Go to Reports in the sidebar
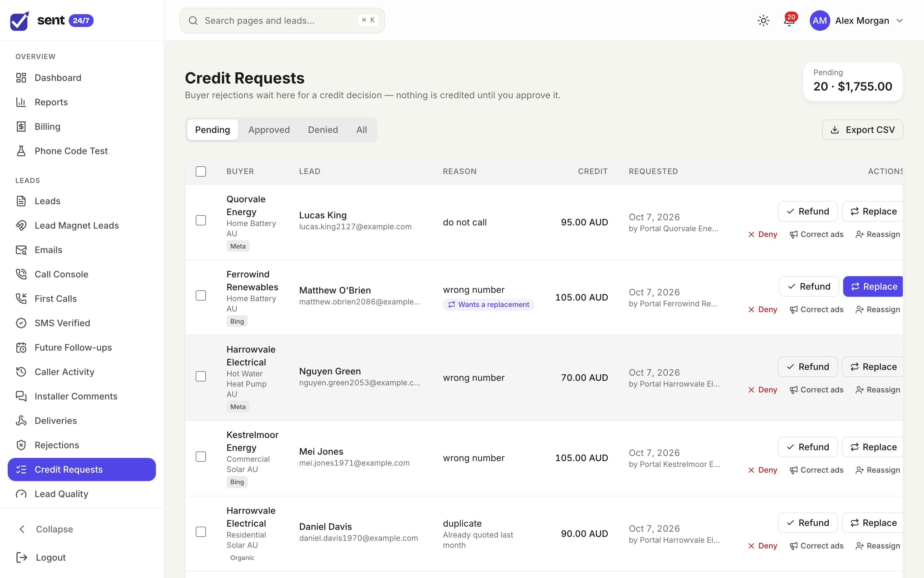This screenshot has height=578, width=924. (x=82, y=102)
